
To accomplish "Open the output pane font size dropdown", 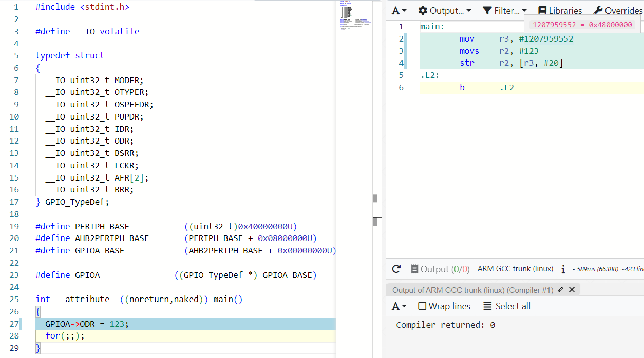I will click(399, 306).
